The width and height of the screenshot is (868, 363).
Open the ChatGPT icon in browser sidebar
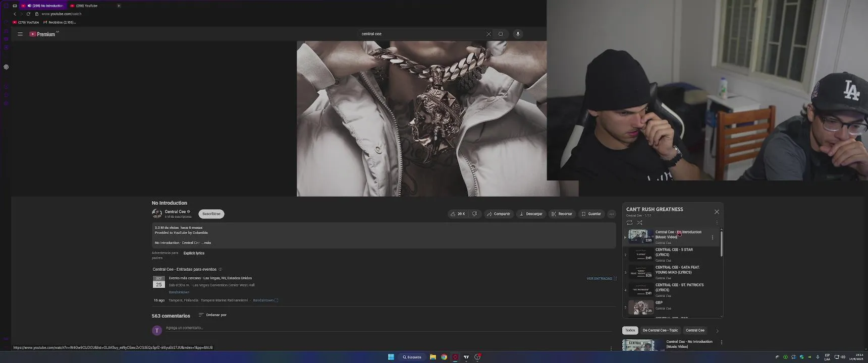click(x=6, y=67)
